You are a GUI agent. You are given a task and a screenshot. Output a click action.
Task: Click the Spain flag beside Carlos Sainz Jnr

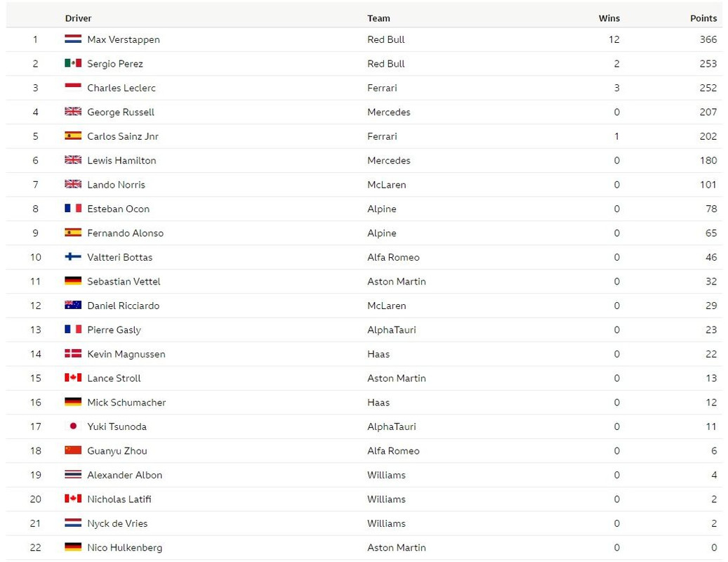tap(73, 136)
